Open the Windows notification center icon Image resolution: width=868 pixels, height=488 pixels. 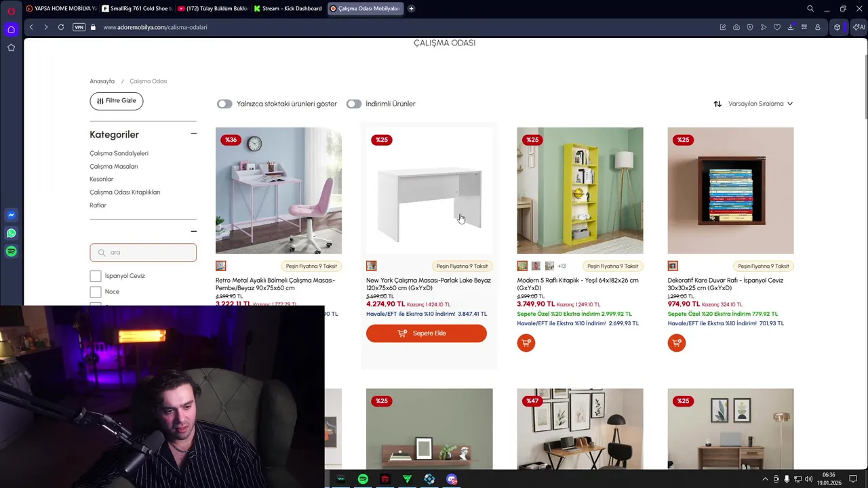tap(852, 479)
